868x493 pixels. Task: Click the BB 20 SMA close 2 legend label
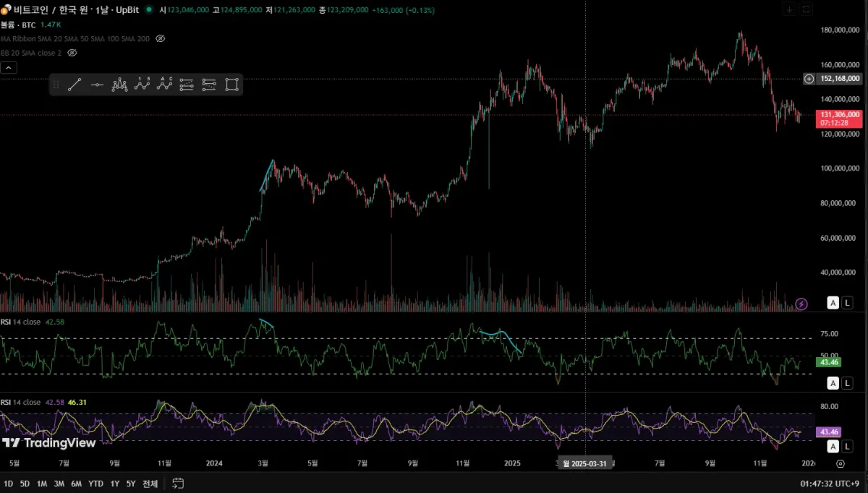[x=31, y=53]
